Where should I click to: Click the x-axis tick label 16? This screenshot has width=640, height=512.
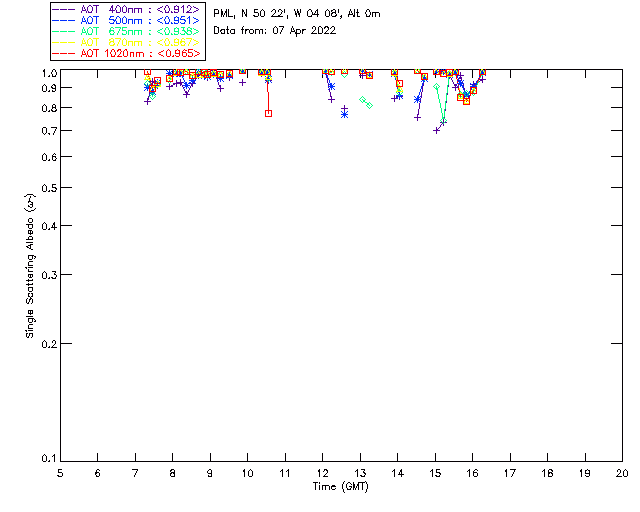click(473, 473)
